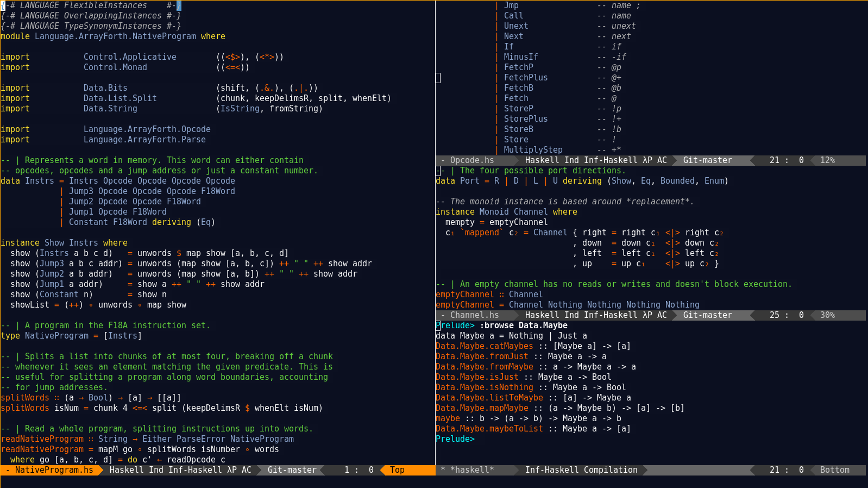Screen dimensions: 868x488
Task: Click the module name Language.ArrayForth.NativeProgram
Action: [115, 36]
